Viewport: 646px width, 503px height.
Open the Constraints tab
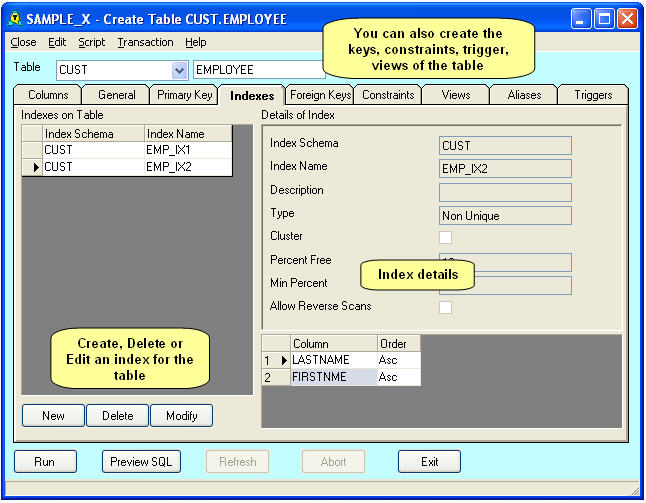pyautogui.click(x=388, y=95)
